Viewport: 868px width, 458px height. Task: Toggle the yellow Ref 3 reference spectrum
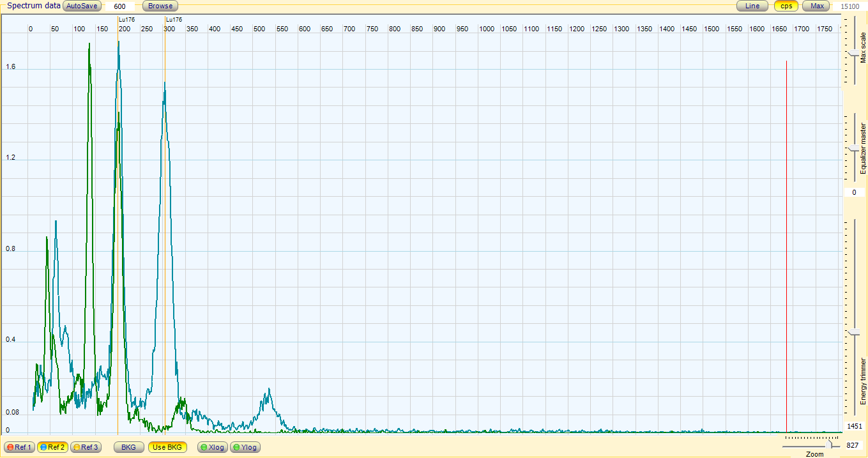pos(86,447)
